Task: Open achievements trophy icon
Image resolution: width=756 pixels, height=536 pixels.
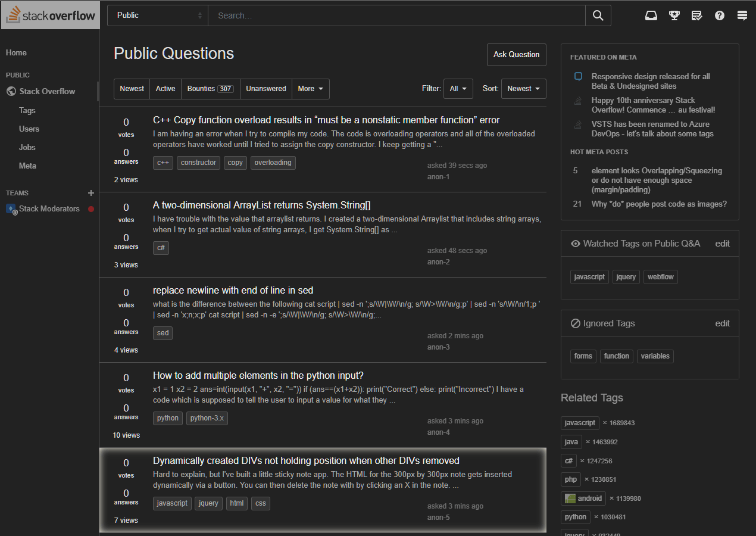Action: pyautogui.click(x=674, y=15)
